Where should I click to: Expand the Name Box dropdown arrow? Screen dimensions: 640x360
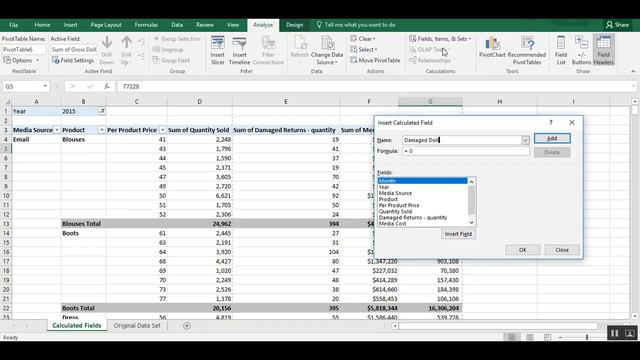(x=45, y=87)
